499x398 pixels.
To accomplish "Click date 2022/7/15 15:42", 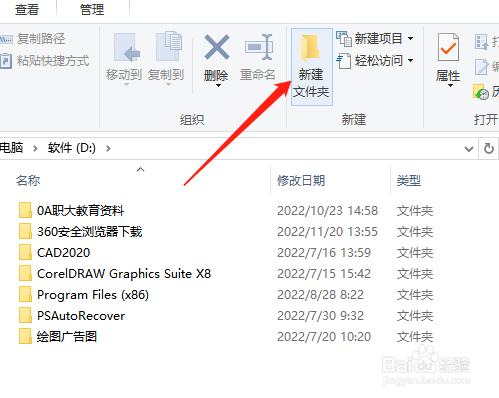I will click(x=324, y=274).
